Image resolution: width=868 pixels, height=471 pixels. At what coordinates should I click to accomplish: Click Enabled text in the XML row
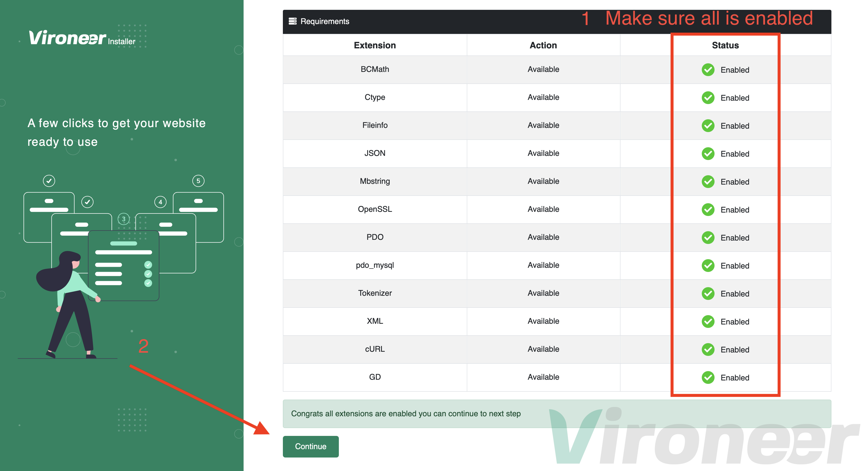pyautogui.click(x=735, y=322)
